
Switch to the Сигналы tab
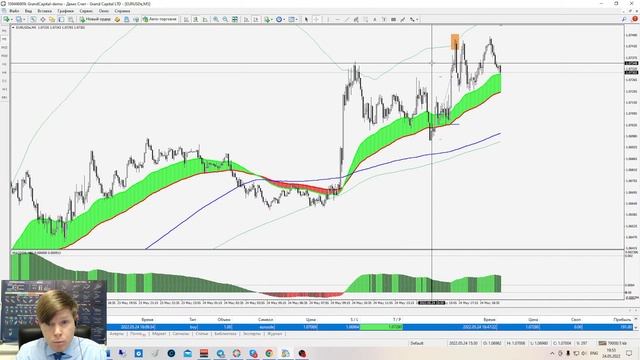(x=180, y=334)
